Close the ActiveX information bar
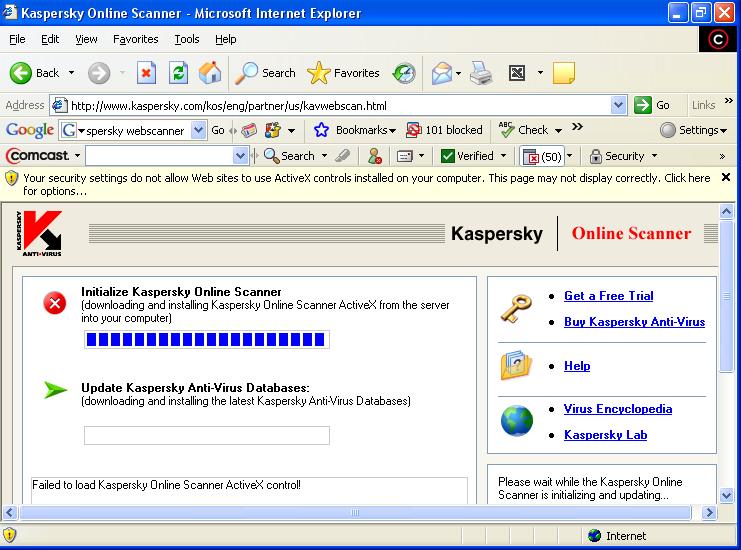741x550 pixels. (726, 177)
